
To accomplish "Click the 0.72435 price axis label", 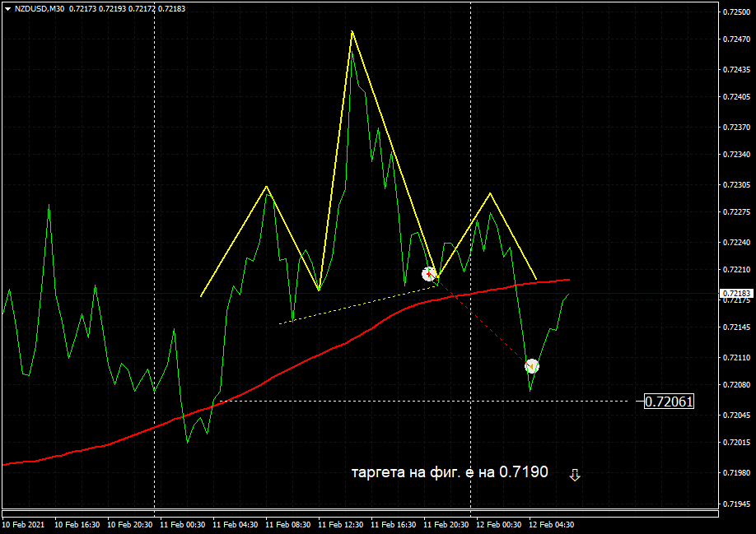I will [x=737, y=69].
